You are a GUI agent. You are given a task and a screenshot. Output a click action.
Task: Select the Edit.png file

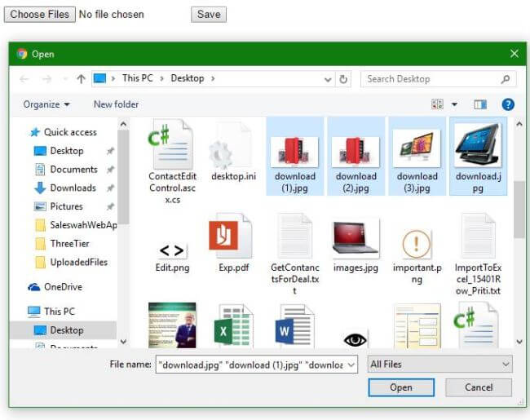click(172, 257)
